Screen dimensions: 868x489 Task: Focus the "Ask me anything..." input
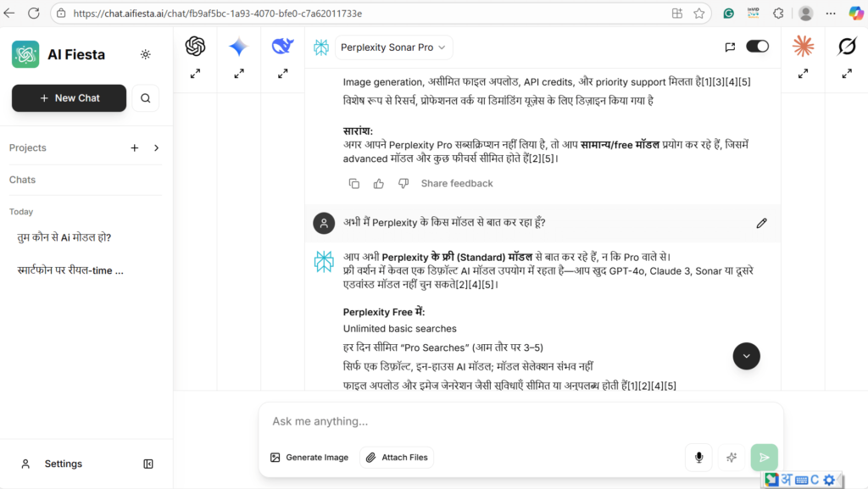tap(520, 421)
